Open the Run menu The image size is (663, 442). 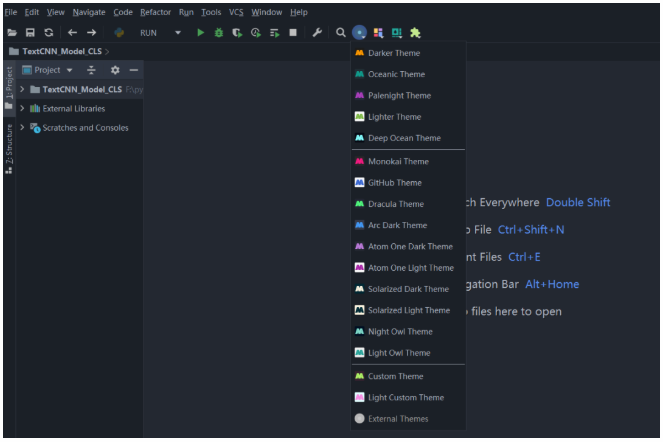pyautogui.click(x=186, y=12)
